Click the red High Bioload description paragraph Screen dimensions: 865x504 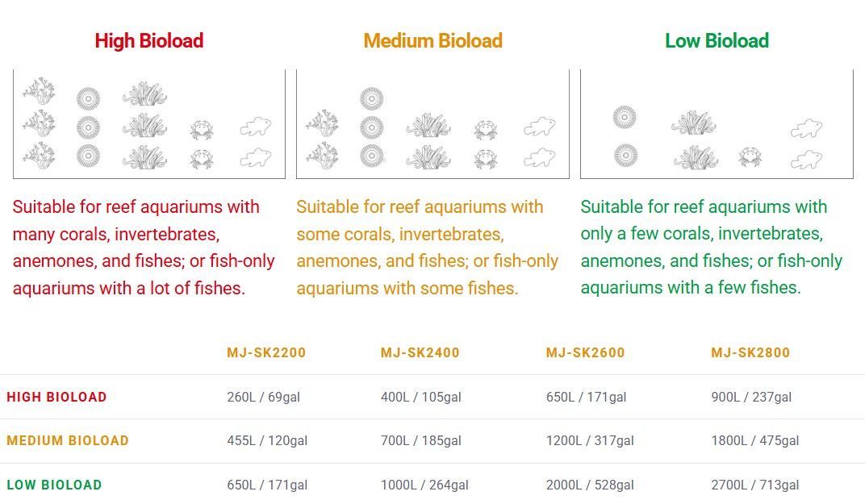[144, 248]
